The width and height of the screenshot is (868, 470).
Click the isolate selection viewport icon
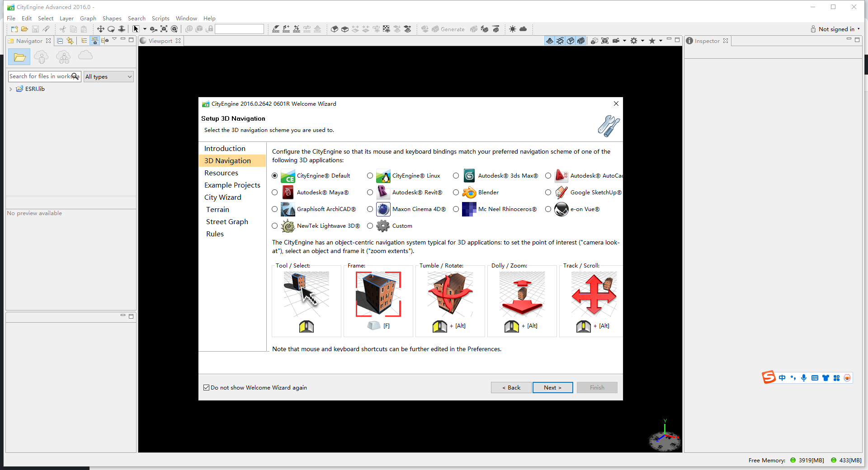pos(594,41)
